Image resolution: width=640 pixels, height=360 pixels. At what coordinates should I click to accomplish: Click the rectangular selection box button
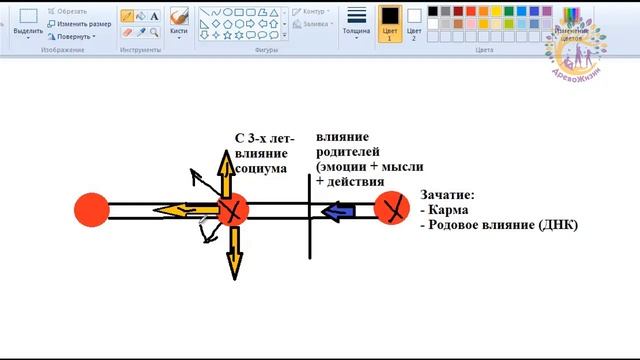pyautogui.click(x=28, y=16)
